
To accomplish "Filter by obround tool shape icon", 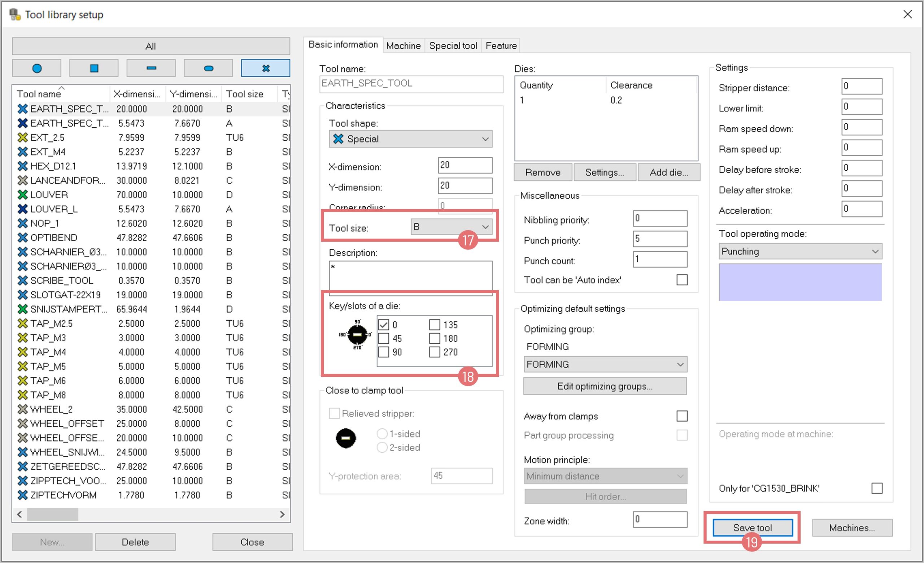I will pyautogui.click(x=209, y=68).
